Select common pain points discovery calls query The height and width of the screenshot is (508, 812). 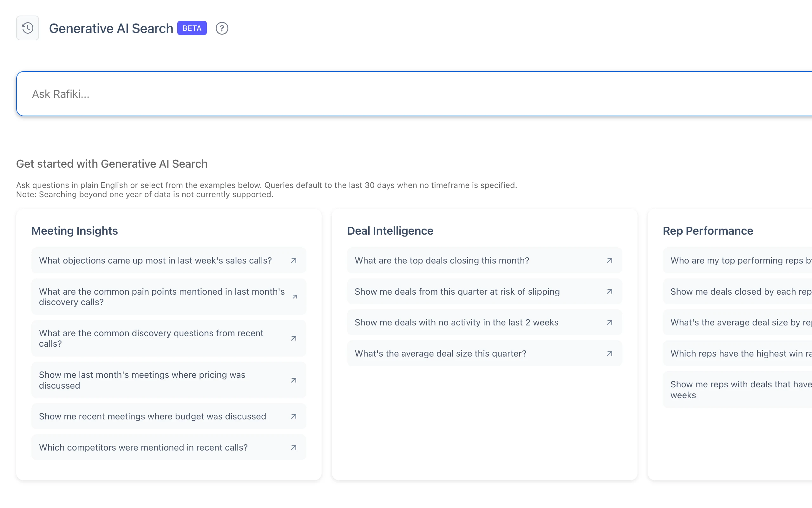point(169,297)
